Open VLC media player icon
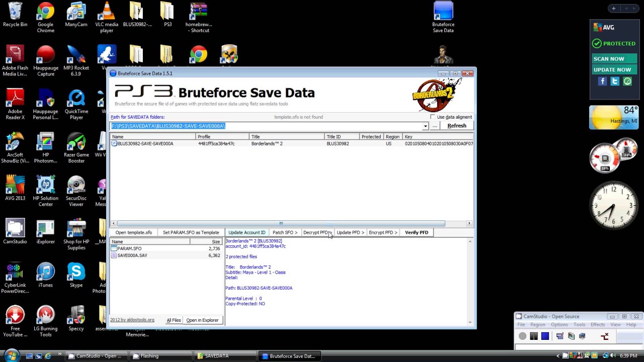This screenshot has height=362, width=644. click(107, 18)
